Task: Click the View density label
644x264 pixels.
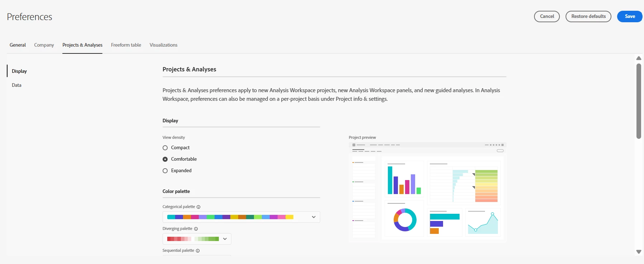Action: (174, 137)
